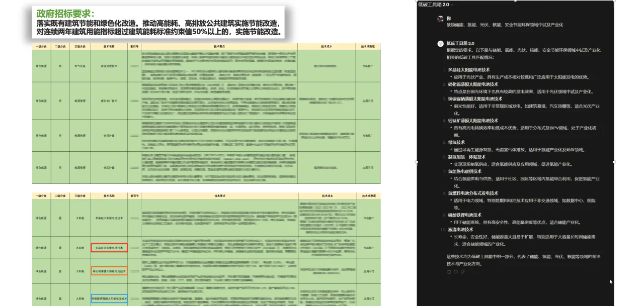Click 技术名称 header of the solar table
Image resolution: width=644 pixels, height=306 pixels.
point(109,195)
